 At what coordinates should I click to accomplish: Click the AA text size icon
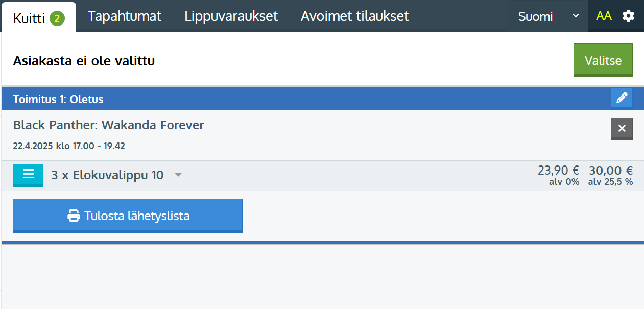604,16
